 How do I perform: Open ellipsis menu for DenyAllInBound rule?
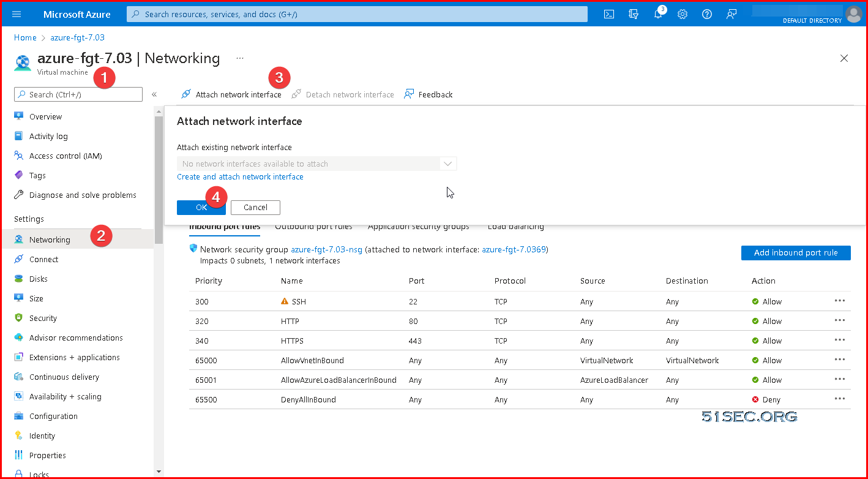click(x=840, y=399)
